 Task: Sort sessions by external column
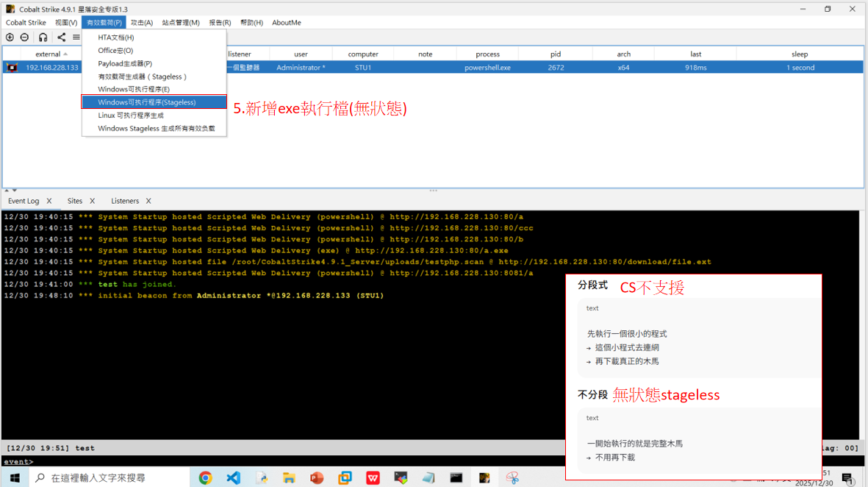tap(51, 54)
